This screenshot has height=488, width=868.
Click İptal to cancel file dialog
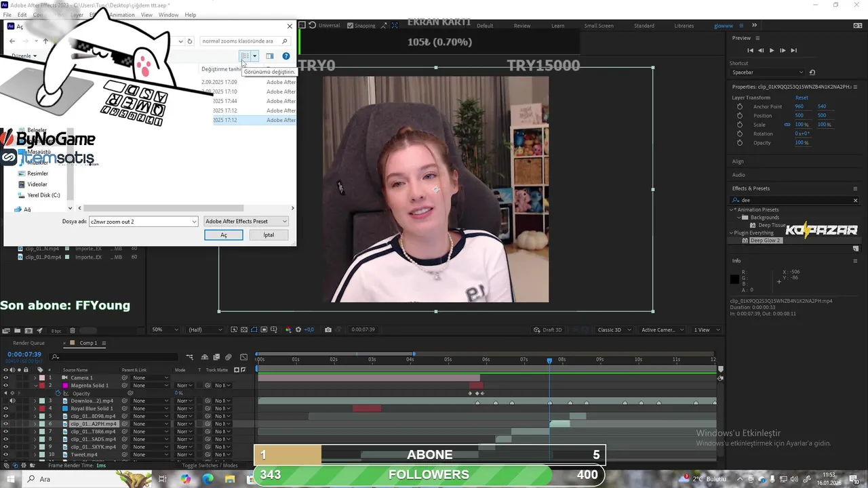[269, 235]
